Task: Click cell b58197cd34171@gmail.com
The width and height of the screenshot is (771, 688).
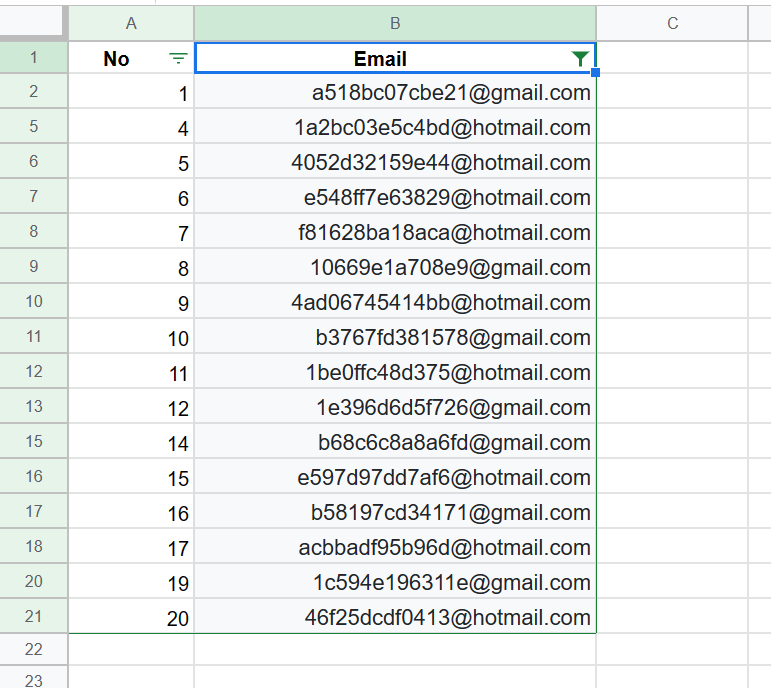Action: [395, 511]
